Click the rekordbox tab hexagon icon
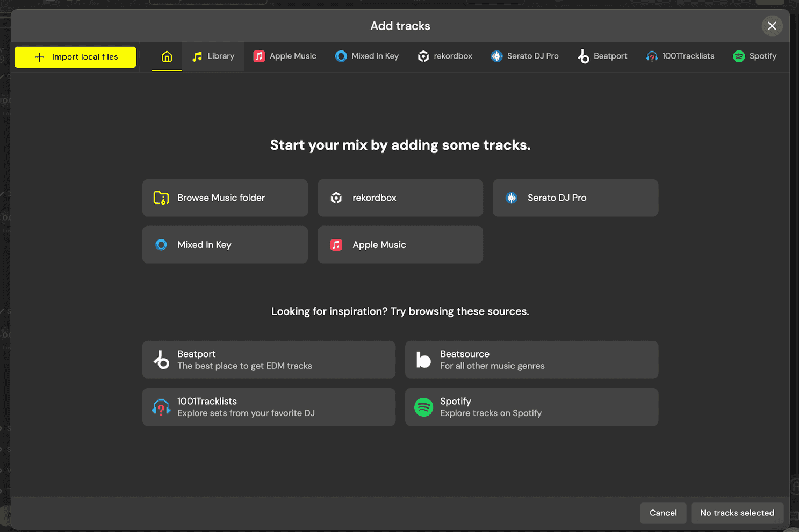Viewport: 799px width, 532px height. (x=424, y=56)
